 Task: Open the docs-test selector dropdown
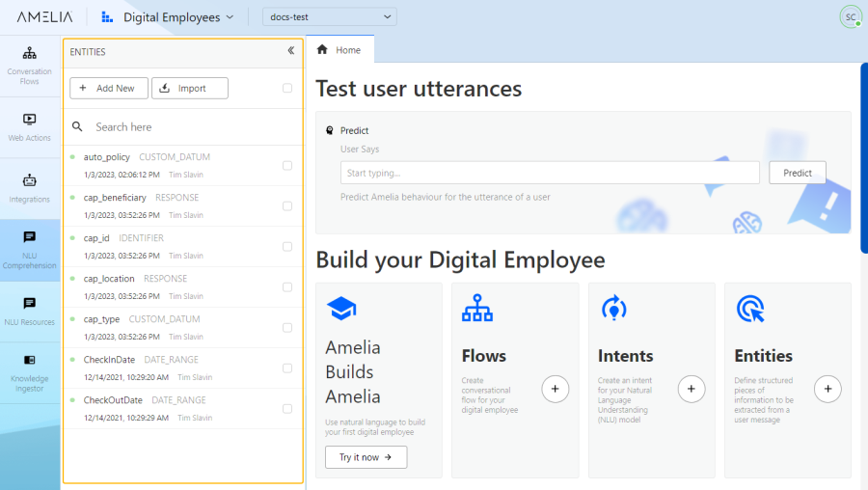point(330,17)
